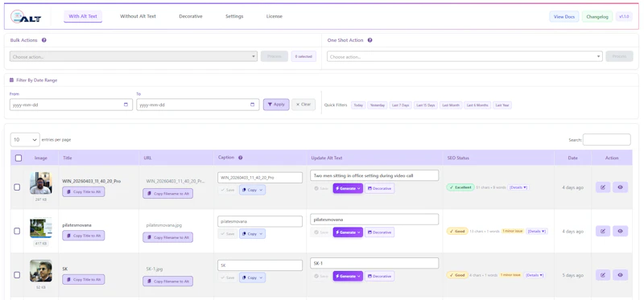The width and height of the screenshot is (644, 300).
Task: Open calendar picker in To date field
Action: click(x=252, y=105)
